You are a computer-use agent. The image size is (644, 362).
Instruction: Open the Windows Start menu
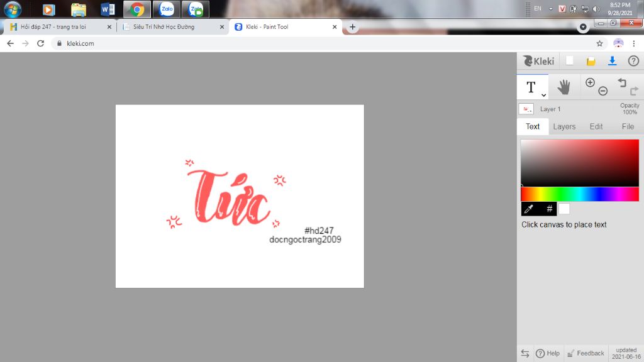13,9
